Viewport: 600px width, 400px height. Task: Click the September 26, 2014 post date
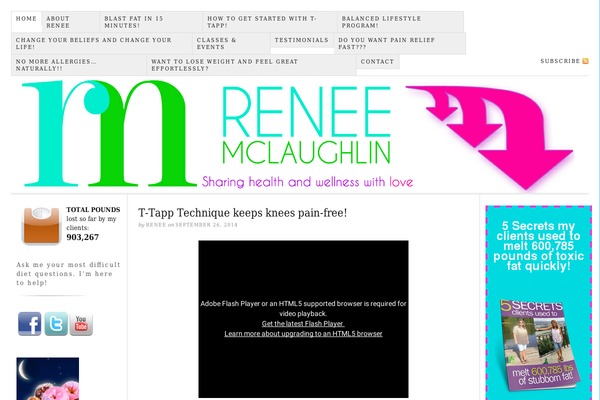[x=206, y=225]
